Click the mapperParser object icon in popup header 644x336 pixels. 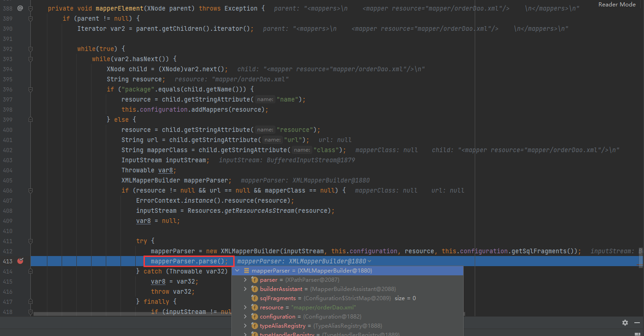[247, 271]
